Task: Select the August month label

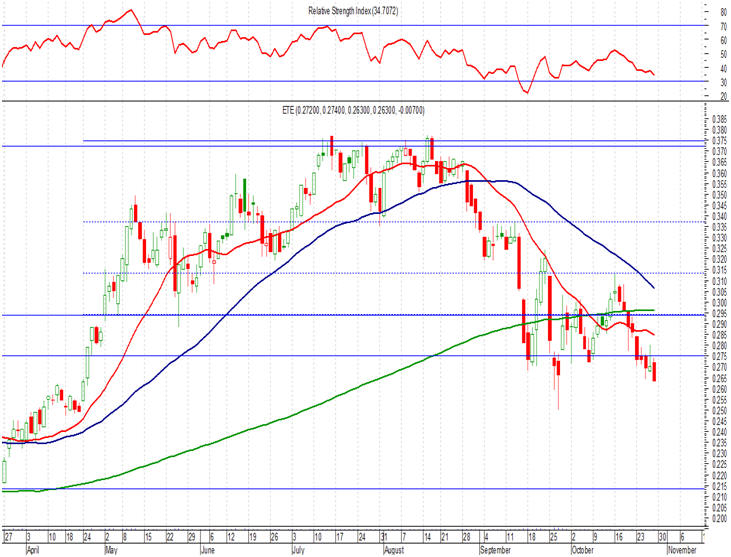Action: coord(393,550)
